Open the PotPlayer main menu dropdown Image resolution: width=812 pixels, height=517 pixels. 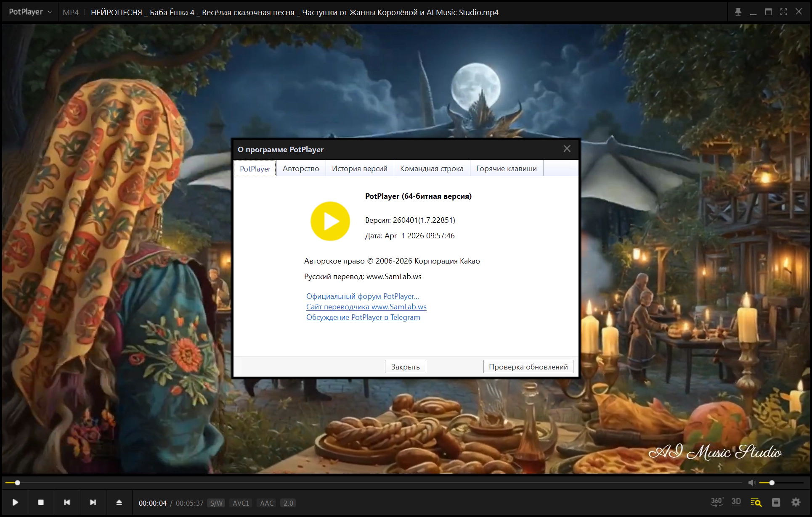point(30,12)
